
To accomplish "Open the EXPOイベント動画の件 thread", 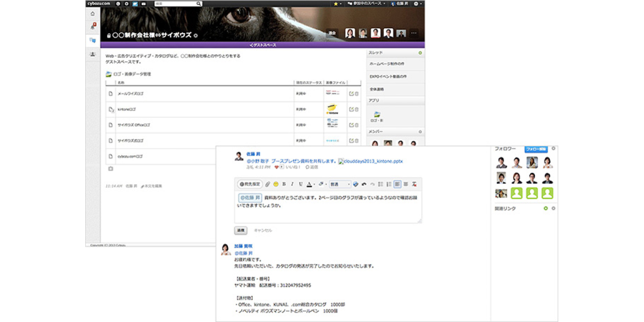I will (x=388, y=77).
